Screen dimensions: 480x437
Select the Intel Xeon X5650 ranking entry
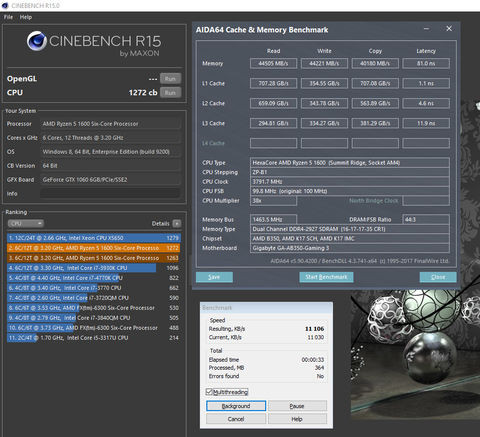click(x=94, y=238)
